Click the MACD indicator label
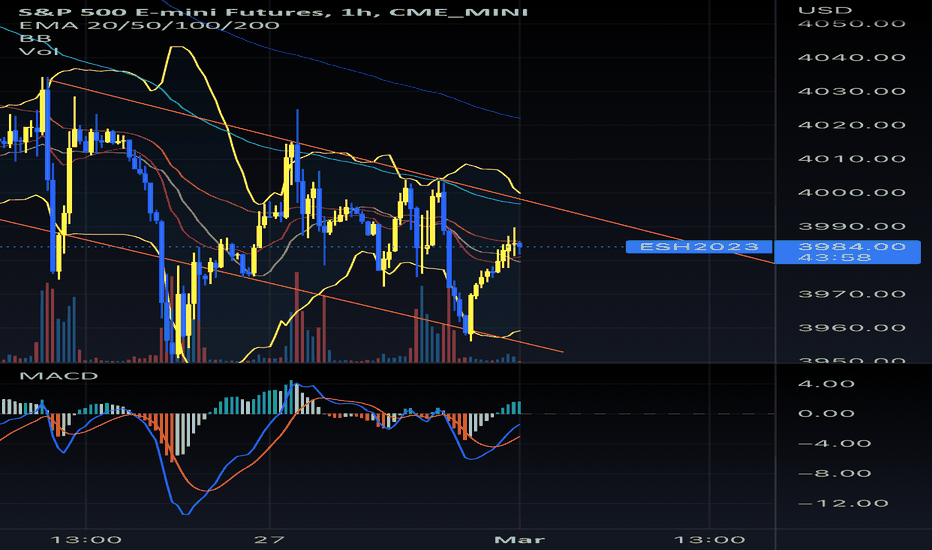Image resolution: width=932 pixels, height=550 pixels. pyautogui.click(x=59, y=376)
